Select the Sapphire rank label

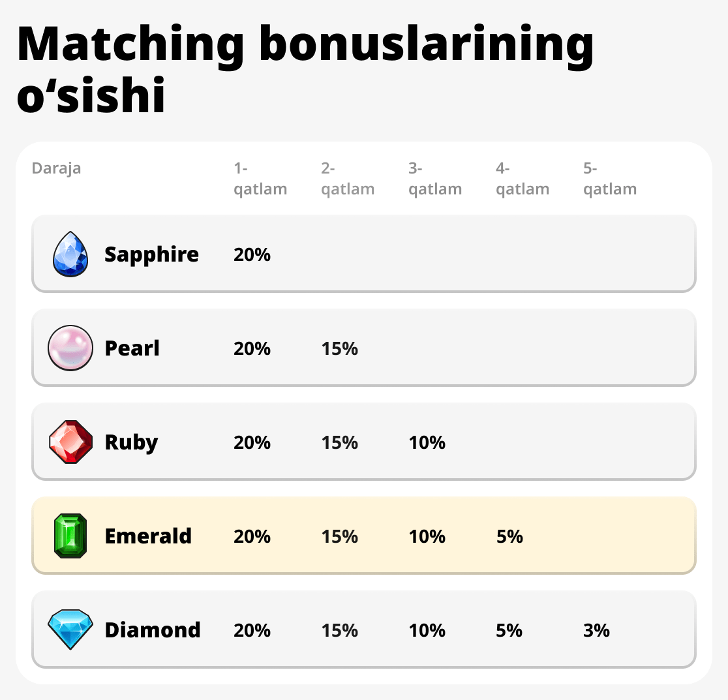pos(151,254)
